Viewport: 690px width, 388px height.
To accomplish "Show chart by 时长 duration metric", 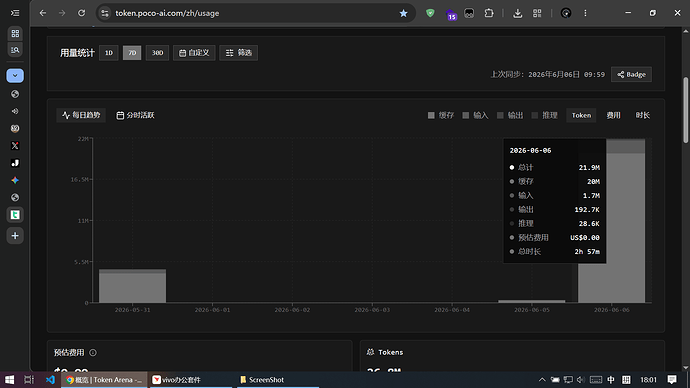I will pyautogui.click(x=642, y=115).
